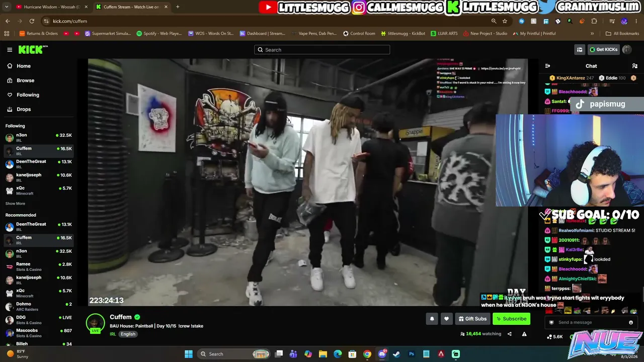The width and height of the screenshot is (644, 362).
Task: Open the Chrome media controls icon
Action: [612, 21]
